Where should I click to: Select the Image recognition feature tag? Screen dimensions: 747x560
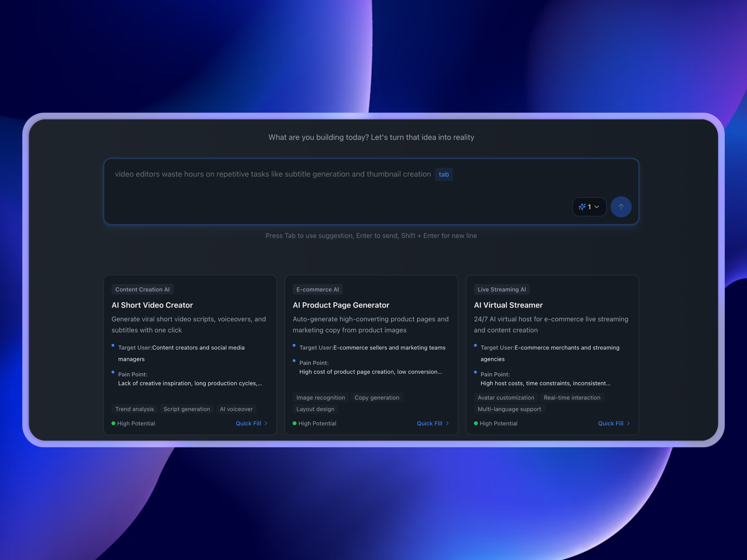(321, 397)
